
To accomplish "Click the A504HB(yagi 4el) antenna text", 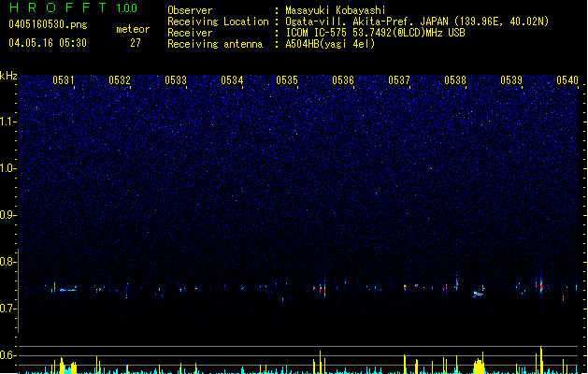I will tap(330, 44).
